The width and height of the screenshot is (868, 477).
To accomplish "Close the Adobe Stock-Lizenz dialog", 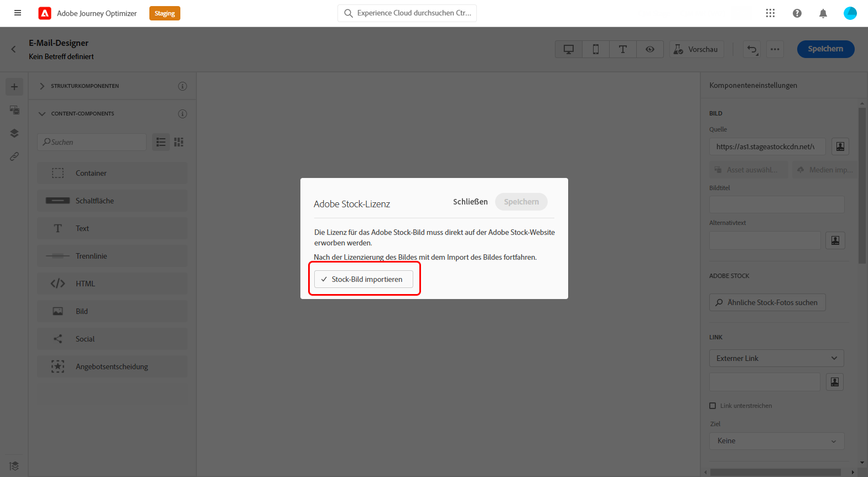I will 470,202.
